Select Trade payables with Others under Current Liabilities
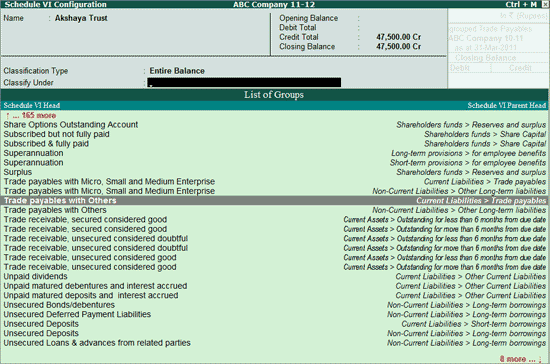This screenshot has width=550, height=364. (275, 201)
